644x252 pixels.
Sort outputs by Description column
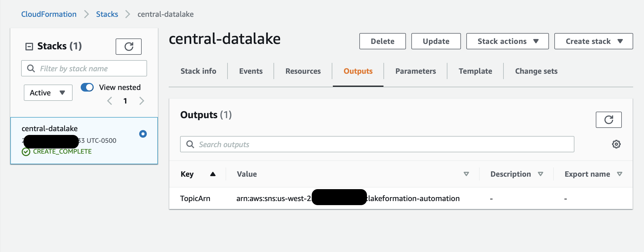(x=541, y=174)
